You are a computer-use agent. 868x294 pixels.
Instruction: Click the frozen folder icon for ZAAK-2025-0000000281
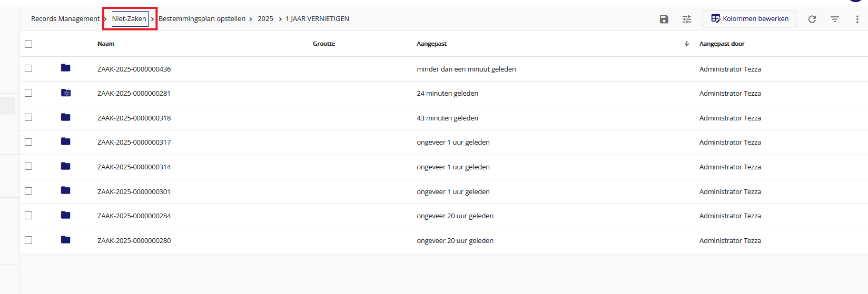(x=65, y=93)
